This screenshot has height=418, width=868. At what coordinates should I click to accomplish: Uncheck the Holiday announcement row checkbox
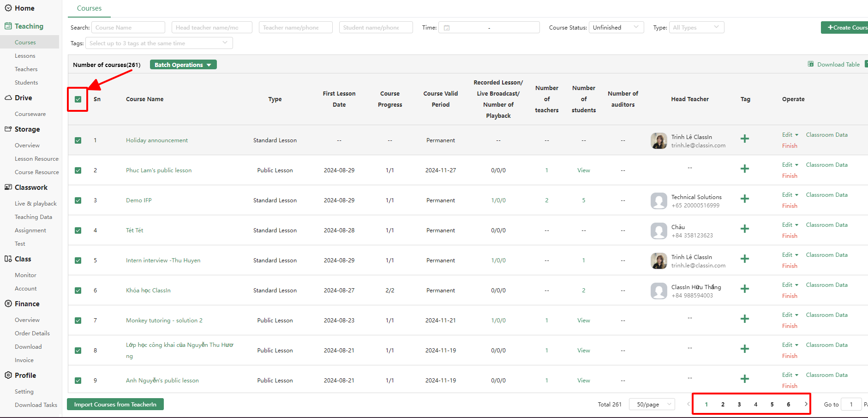(x=78, y=140)
